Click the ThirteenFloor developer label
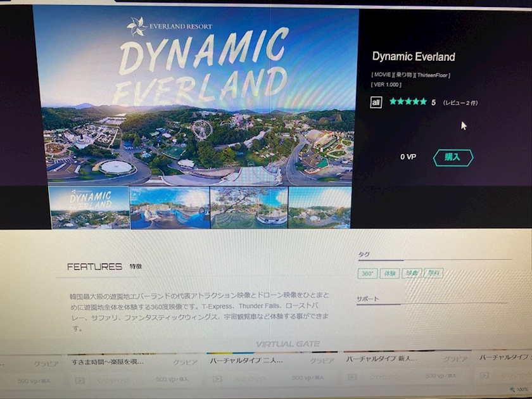 tap(433, 75)
